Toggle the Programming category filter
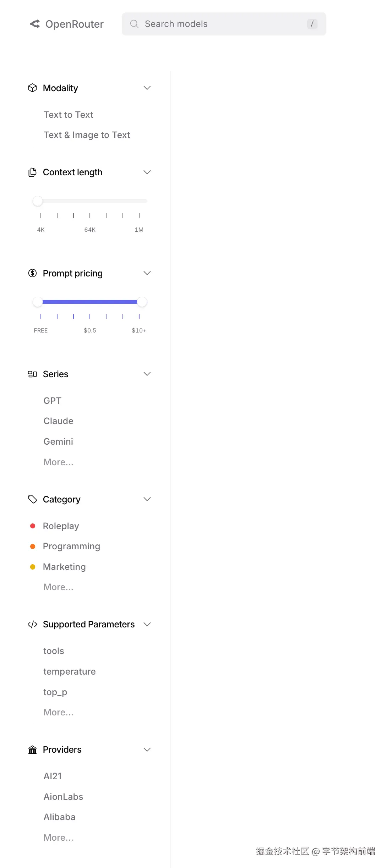The image size is (387, 868). (x=71, y=546)
